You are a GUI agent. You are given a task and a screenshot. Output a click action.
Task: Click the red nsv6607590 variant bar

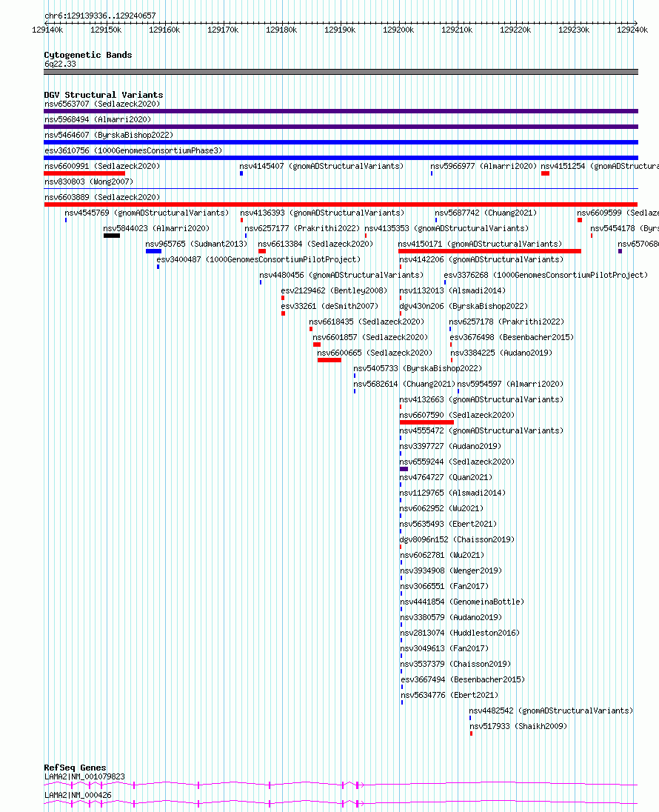point(426,422)
